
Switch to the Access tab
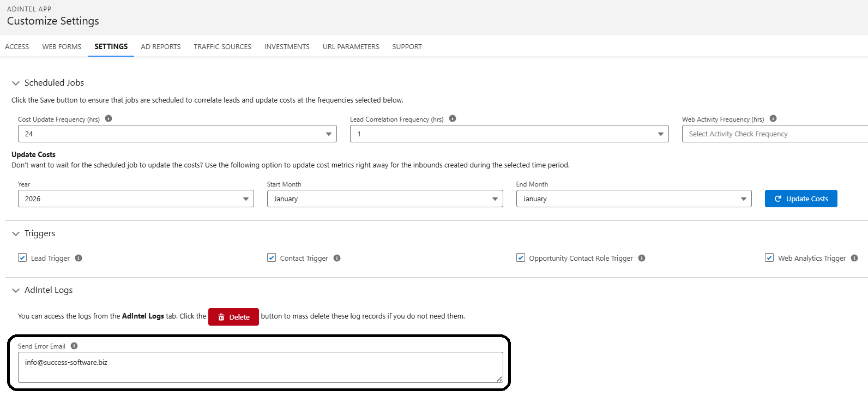pyautogui.click(x=17, y=46)
